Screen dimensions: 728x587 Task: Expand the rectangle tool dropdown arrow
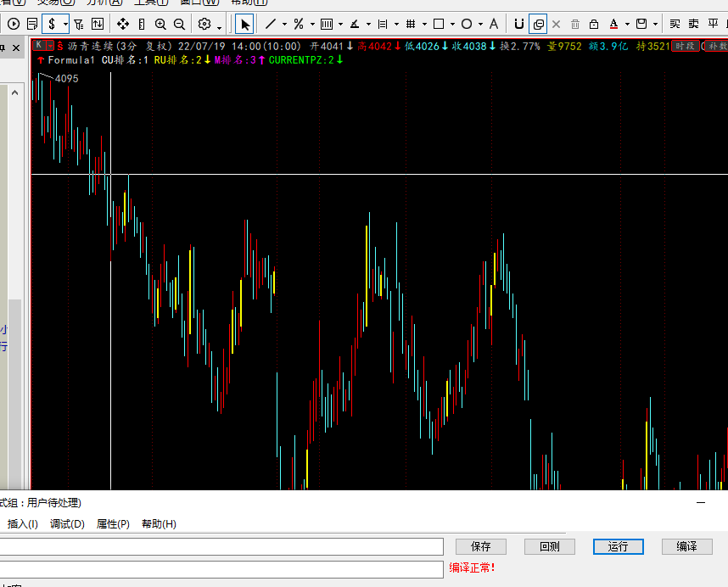tap(453, 24)
